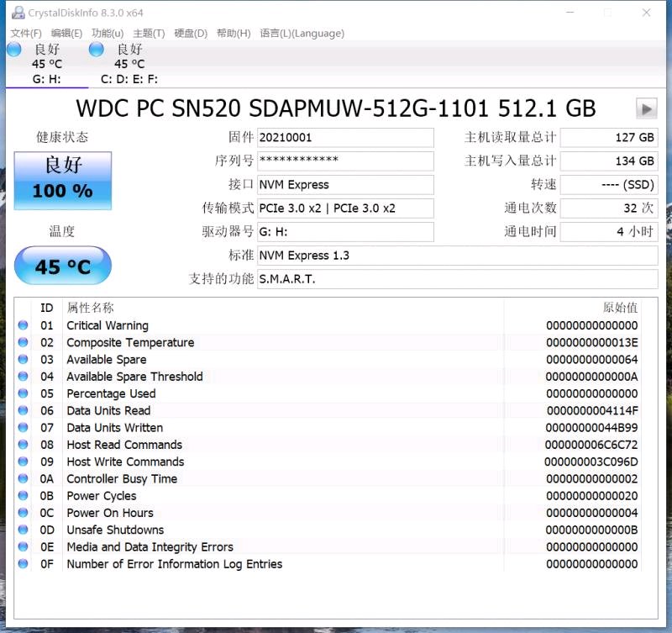Click status dot for Data Units Written row
The image size is (672, 633).
pos(24,427)
